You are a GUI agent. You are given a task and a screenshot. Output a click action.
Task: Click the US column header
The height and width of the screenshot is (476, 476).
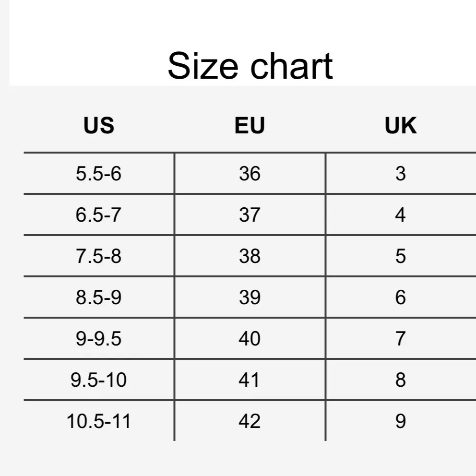pos(99,126)
